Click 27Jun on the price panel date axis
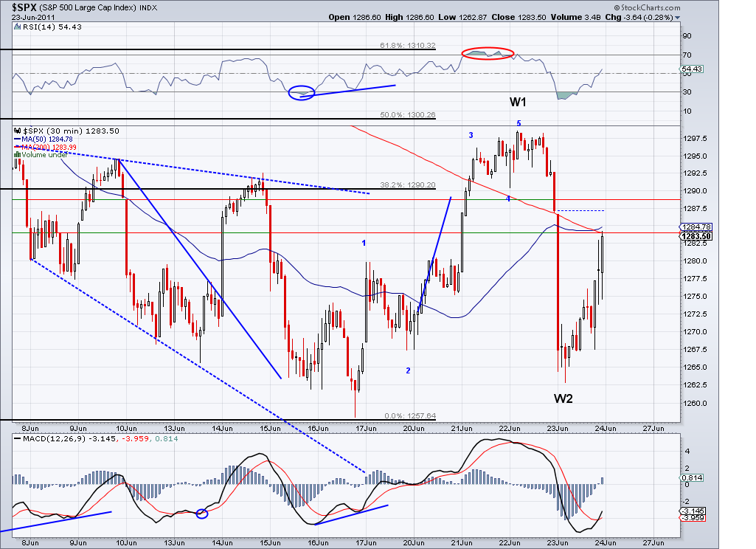Viewport: 756px width, 549px height. [653, 429]
